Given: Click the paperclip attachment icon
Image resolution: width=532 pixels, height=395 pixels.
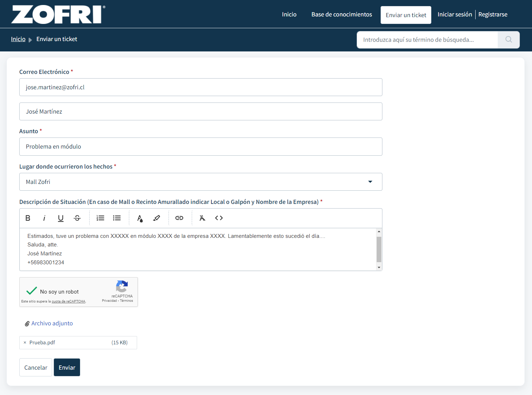Looking at the screenshot, I should pos(27,324).
